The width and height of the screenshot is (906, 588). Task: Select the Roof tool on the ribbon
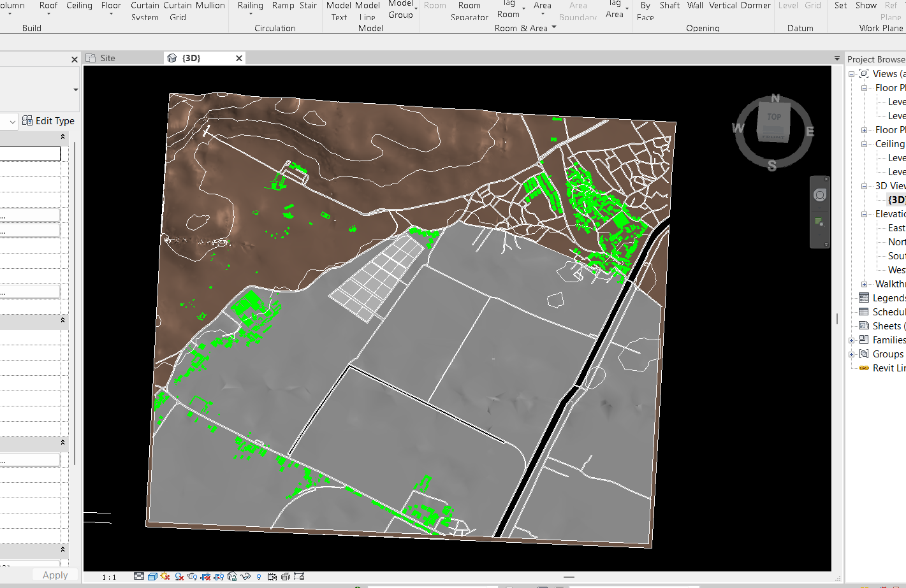[48, 6]
